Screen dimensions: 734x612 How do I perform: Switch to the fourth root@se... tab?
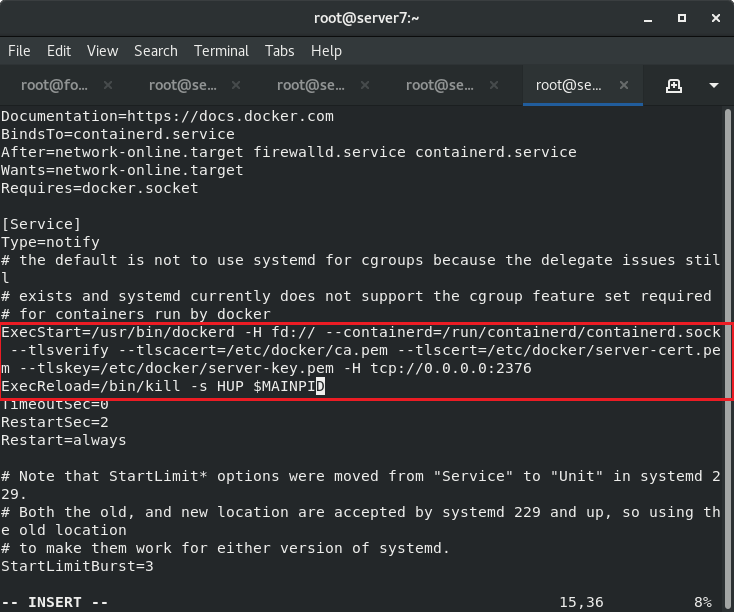coord(440,85)
